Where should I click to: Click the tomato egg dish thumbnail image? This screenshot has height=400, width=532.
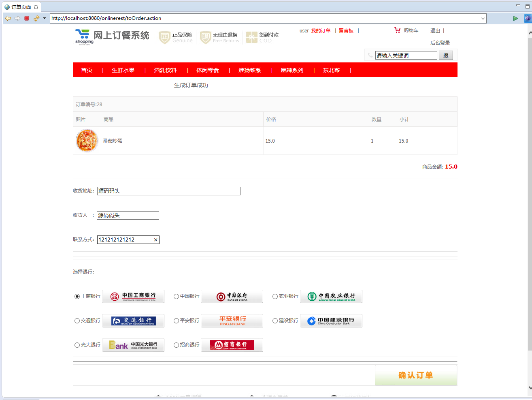click(87, 141)
